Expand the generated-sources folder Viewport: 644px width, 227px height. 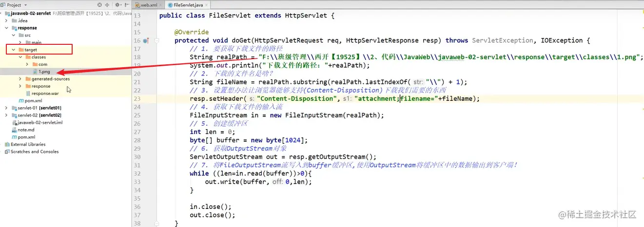pyautogui.click(x=20, y=79)
